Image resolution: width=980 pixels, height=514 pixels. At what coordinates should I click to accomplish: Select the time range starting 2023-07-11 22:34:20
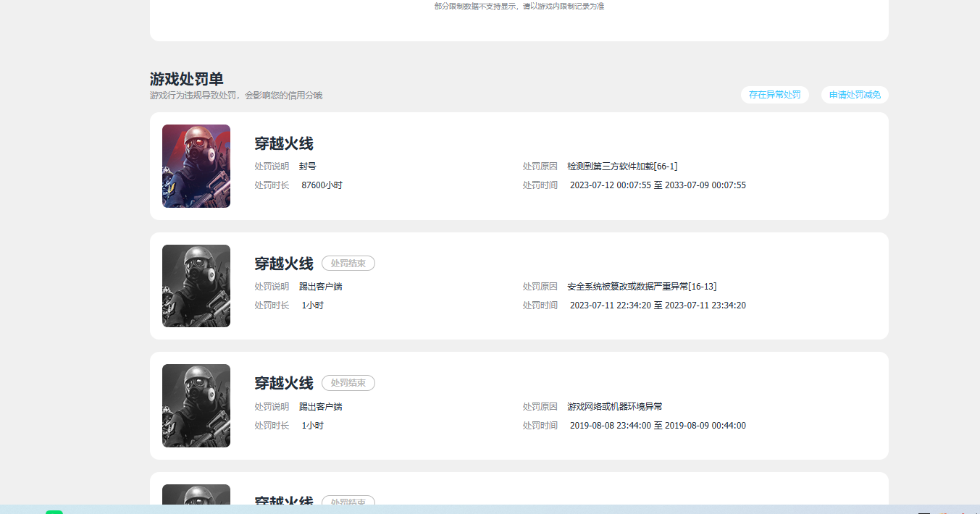(x=658, y=306)
